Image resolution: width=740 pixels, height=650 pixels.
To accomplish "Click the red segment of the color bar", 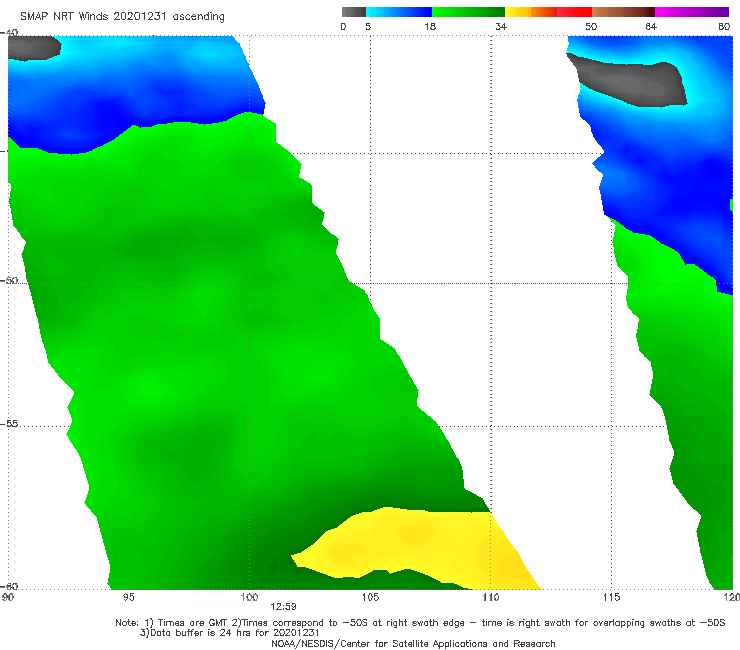I will 574,12.
